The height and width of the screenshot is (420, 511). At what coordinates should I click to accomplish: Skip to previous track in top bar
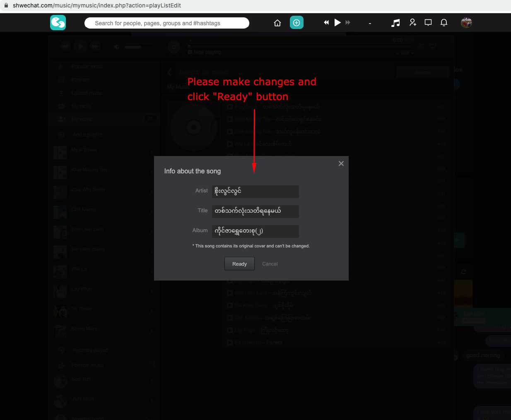pos(326,23)
